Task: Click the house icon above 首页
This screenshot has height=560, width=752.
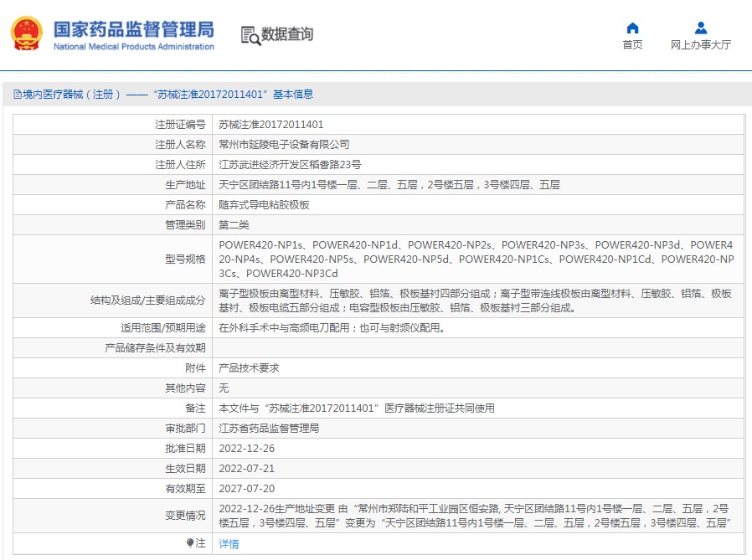Action: pyautogui.click(x=632, y=28)
